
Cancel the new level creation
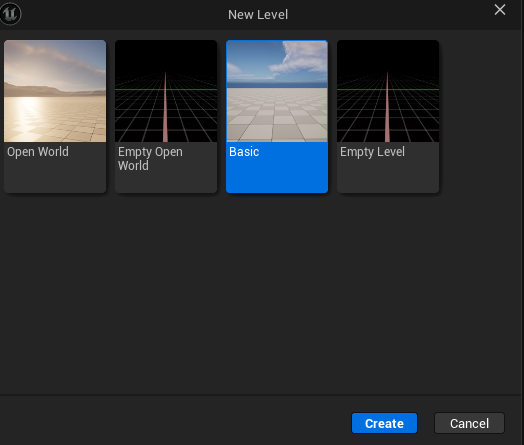point(469,423)
